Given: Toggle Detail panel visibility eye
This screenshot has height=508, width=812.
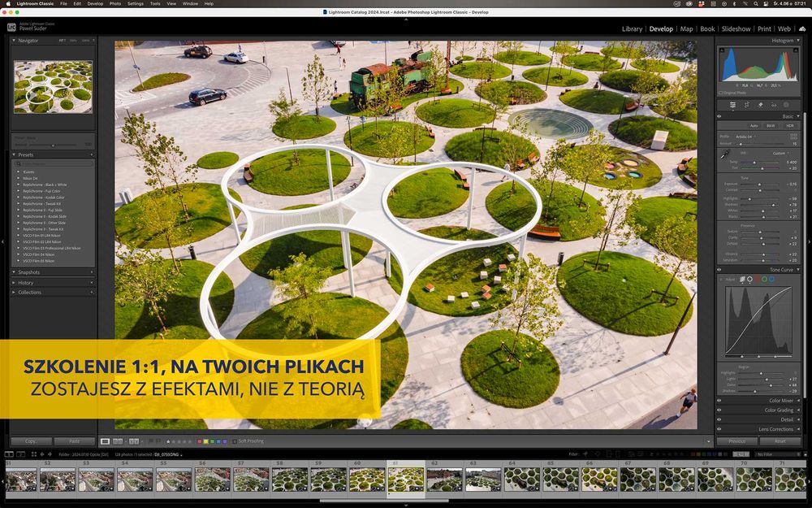Looking at the screenshot, I should coord(719,419).
